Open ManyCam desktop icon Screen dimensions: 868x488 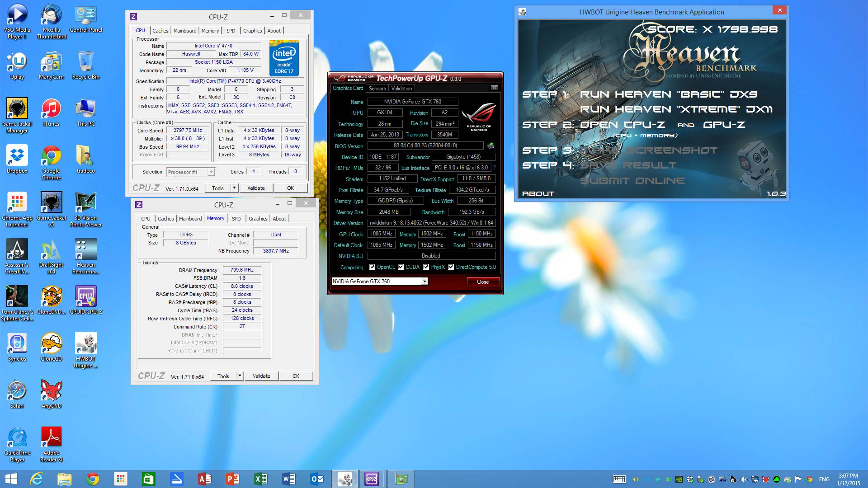pyautogui.click(x=52, y=66)
